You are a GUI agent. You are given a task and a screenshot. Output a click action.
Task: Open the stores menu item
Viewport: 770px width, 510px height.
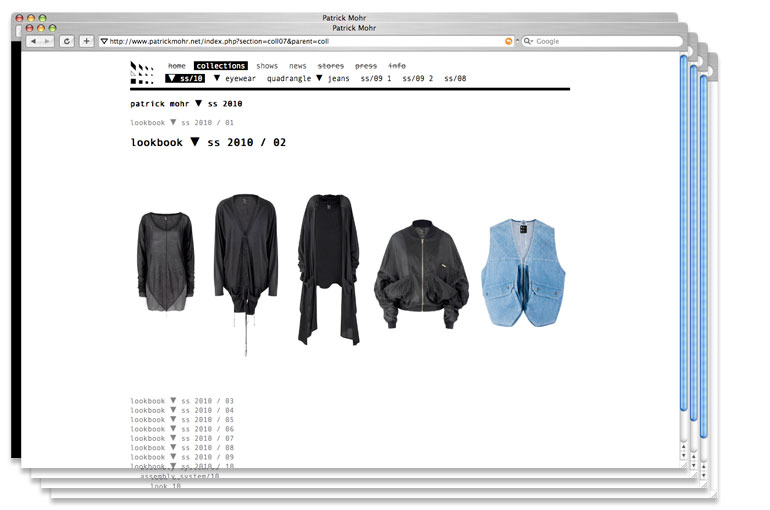click(330, 66)
